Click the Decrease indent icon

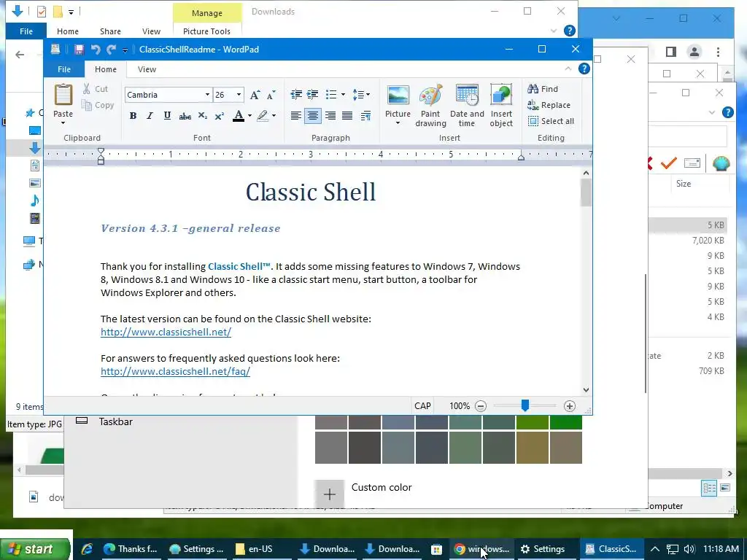(296, 94)
